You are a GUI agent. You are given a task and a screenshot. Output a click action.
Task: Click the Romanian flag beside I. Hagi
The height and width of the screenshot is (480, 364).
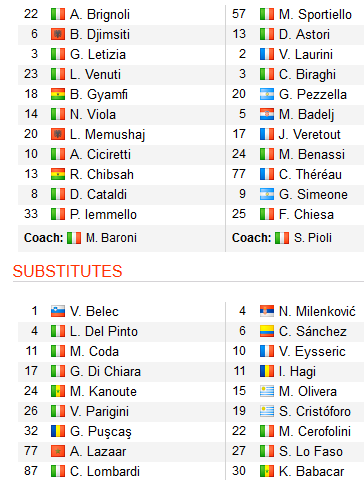tap(267, 371)
